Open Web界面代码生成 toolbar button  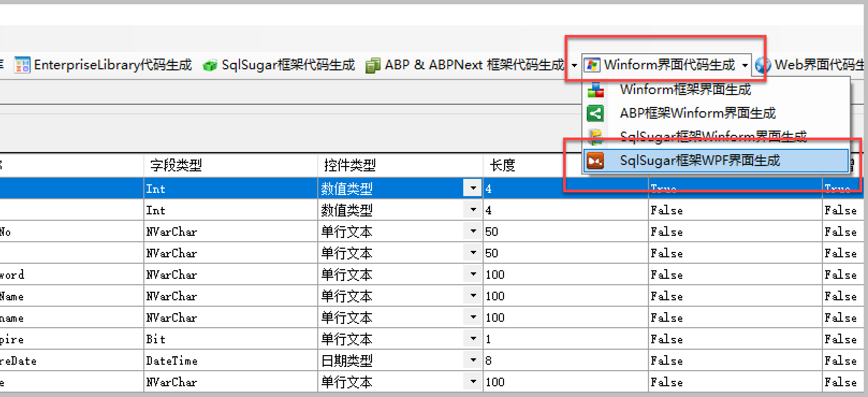click(x=809, y=65)
